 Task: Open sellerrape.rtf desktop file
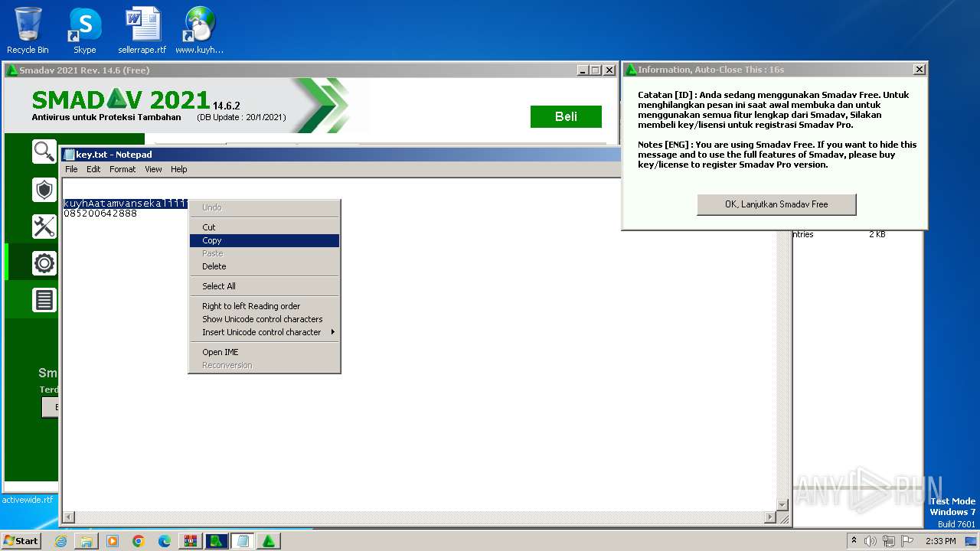142,31
